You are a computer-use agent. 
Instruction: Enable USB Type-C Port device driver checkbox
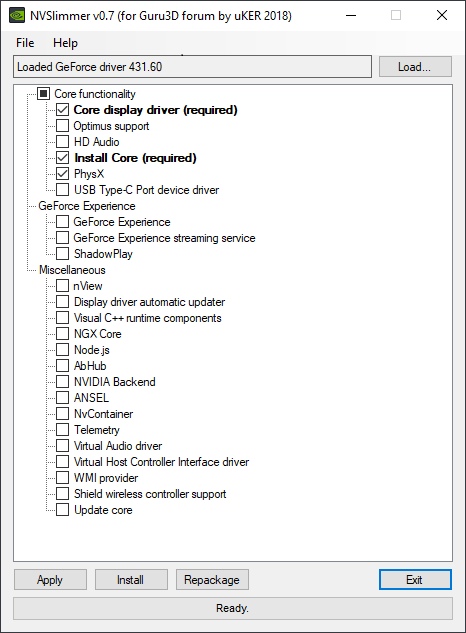(62, 190)
